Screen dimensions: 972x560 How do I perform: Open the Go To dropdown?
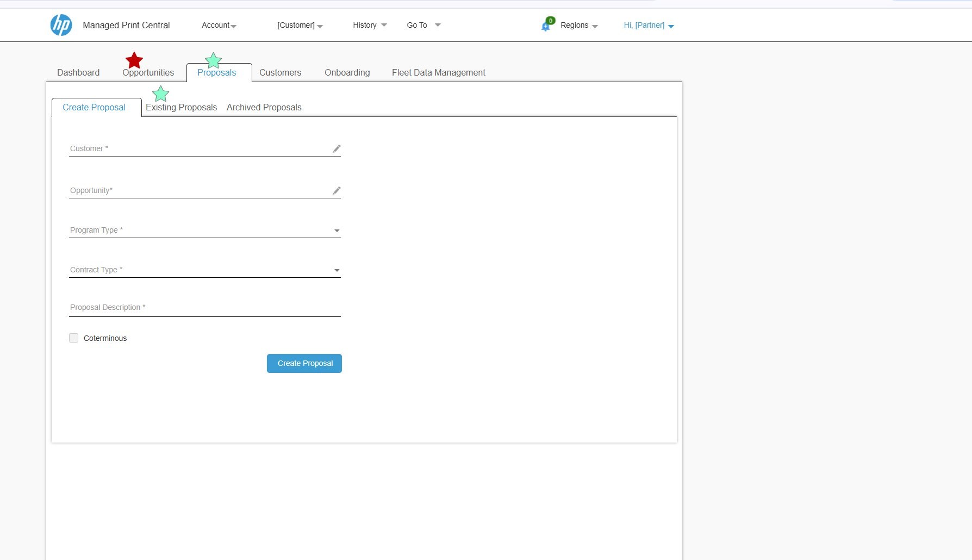423,25
